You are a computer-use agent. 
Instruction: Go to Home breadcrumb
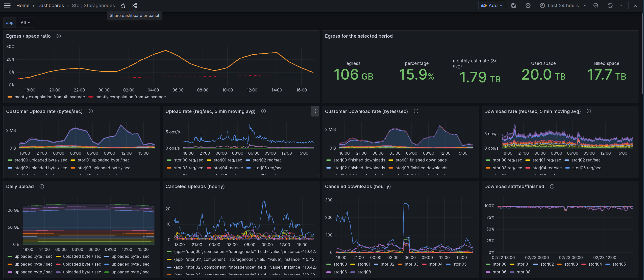click(23, 6)
